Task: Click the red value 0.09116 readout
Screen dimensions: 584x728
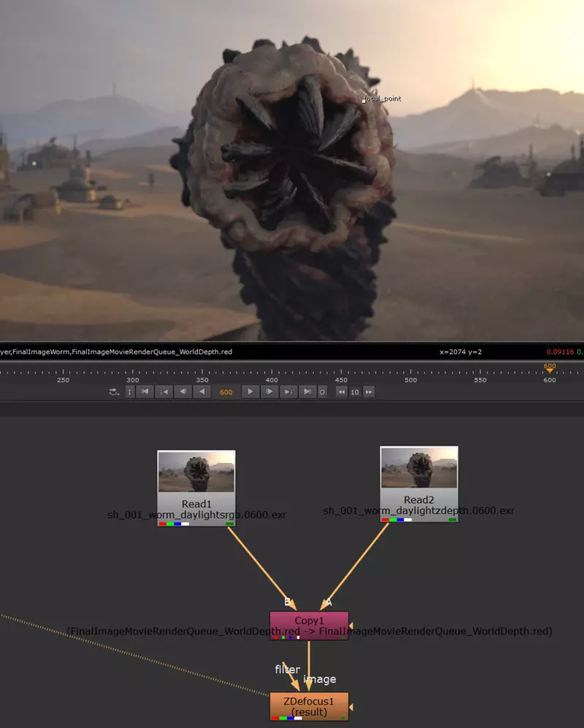Action: point(560,352)
